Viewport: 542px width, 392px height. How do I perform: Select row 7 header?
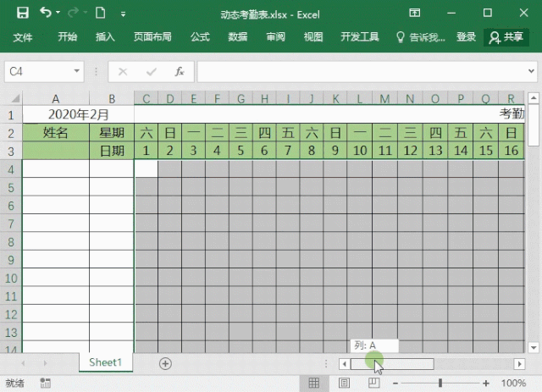pos(11,224)
